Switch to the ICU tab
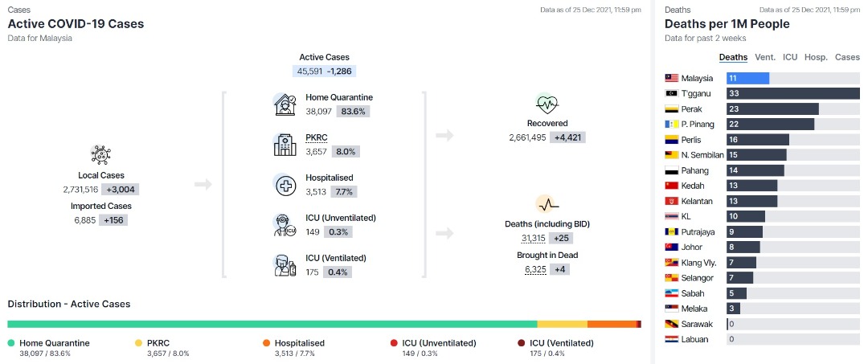 790,57
